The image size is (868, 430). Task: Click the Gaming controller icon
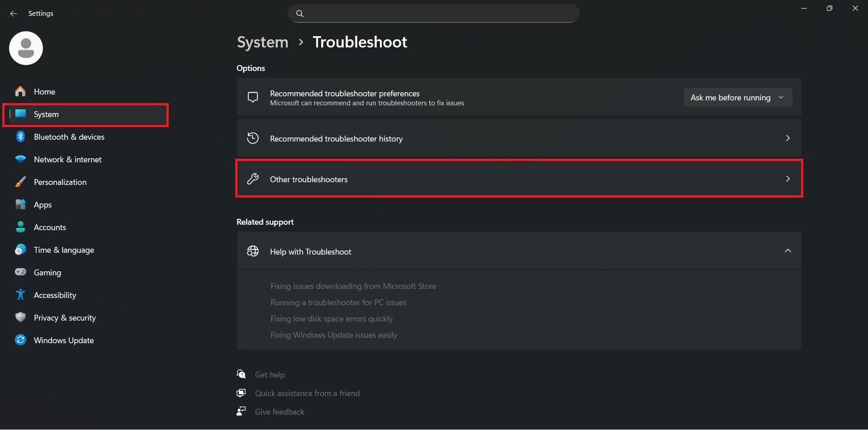[20, 272]
